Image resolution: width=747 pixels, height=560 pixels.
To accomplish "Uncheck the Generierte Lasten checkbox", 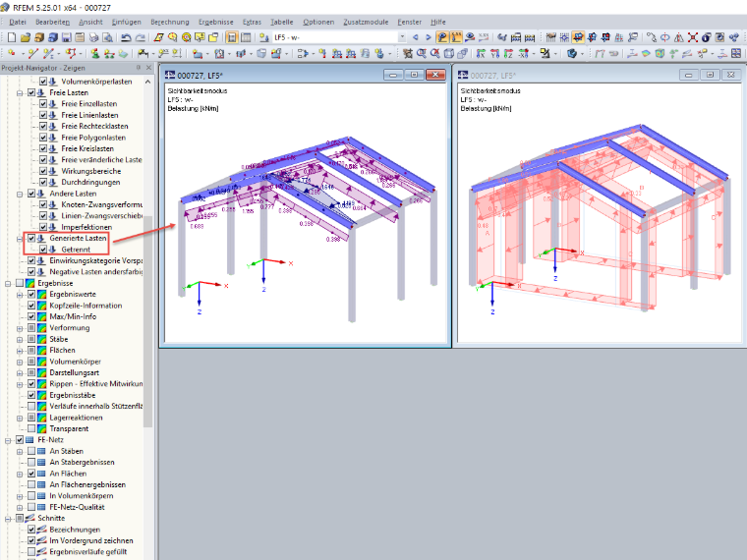I will point(31,238).
